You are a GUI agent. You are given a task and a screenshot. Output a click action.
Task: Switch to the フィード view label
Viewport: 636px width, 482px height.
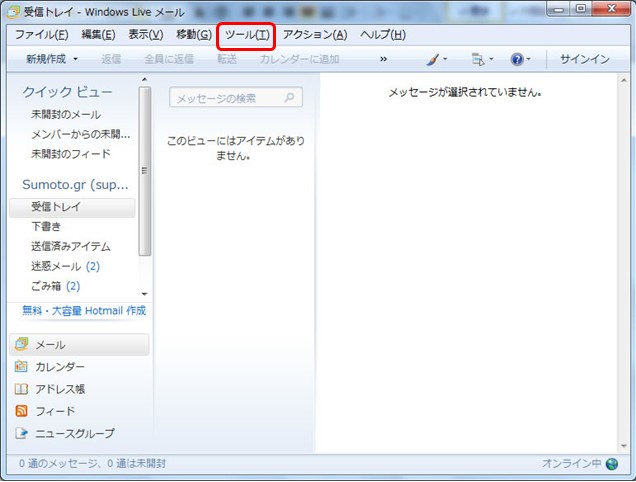(x=55, y=411)
